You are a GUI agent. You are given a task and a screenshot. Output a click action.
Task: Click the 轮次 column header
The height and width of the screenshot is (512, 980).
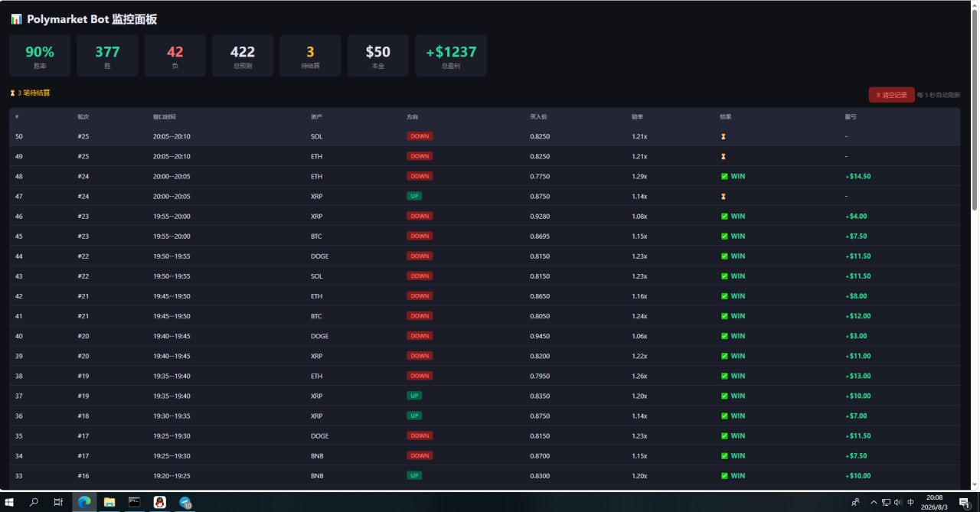(x=83, y=117)
